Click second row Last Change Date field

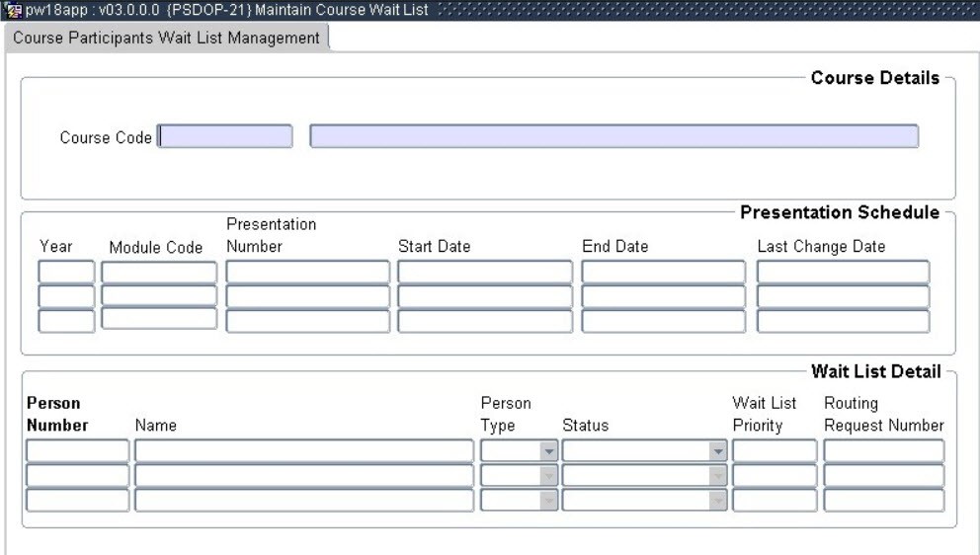[843, 296]
